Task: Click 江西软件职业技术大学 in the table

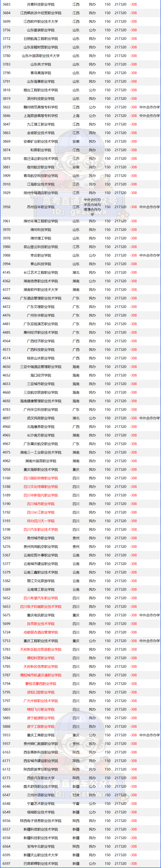Action: tap(41, 22)
